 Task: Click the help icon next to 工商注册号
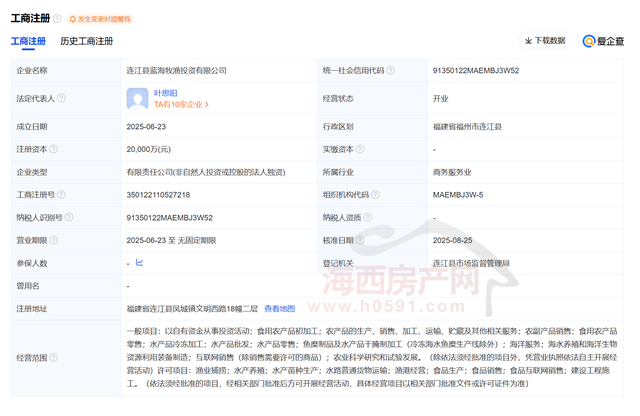(x=62, y=194)
